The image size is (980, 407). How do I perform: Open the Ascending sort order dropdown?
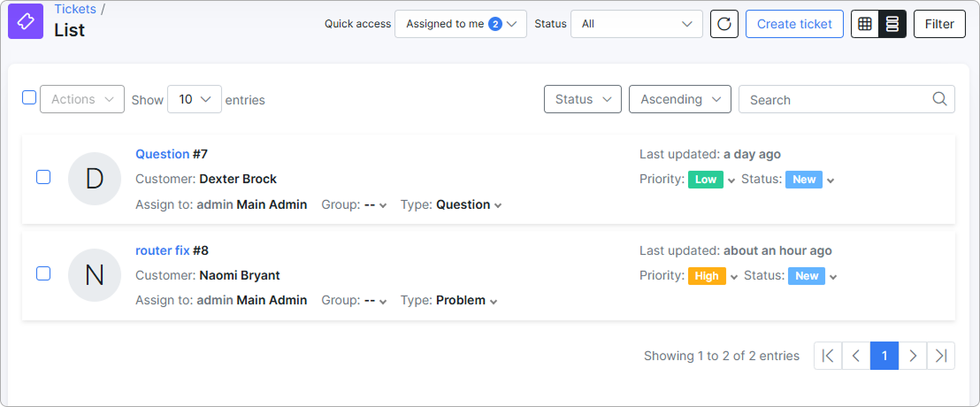click(680, 99)
